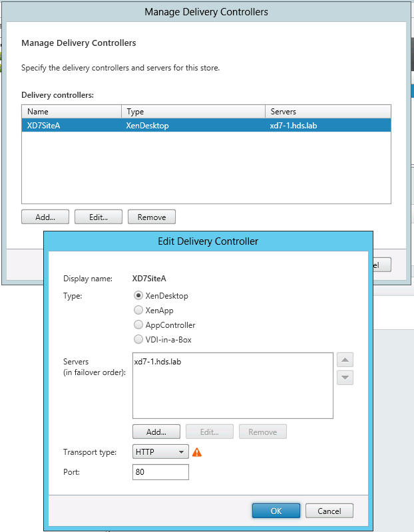Add a delivery controller in Manage window
Image resolution: width=414 pixels, height=532 pixels.
click(45, 217)
